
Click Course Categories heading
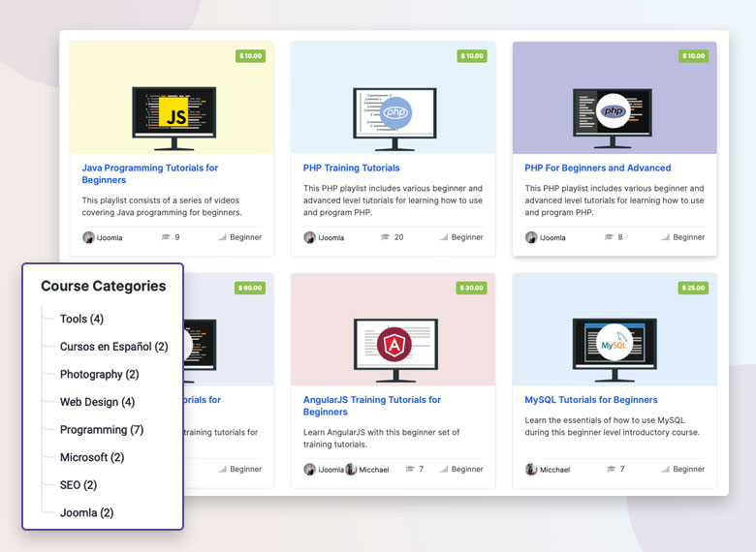(103, 286)
